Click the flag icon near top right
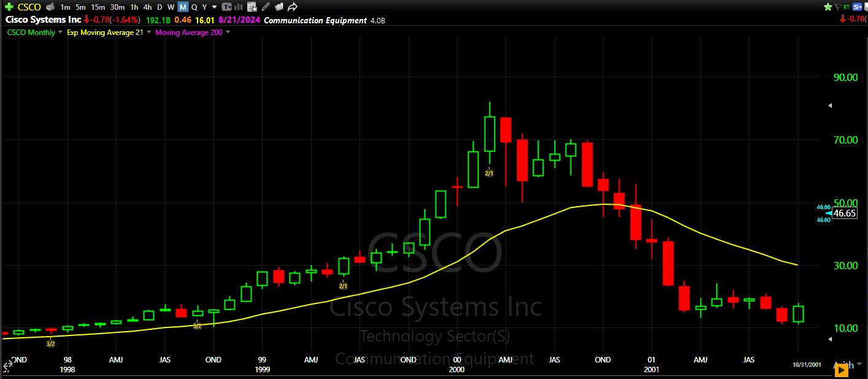The height and width of the screenshot is (379, 868). [837, 7]
